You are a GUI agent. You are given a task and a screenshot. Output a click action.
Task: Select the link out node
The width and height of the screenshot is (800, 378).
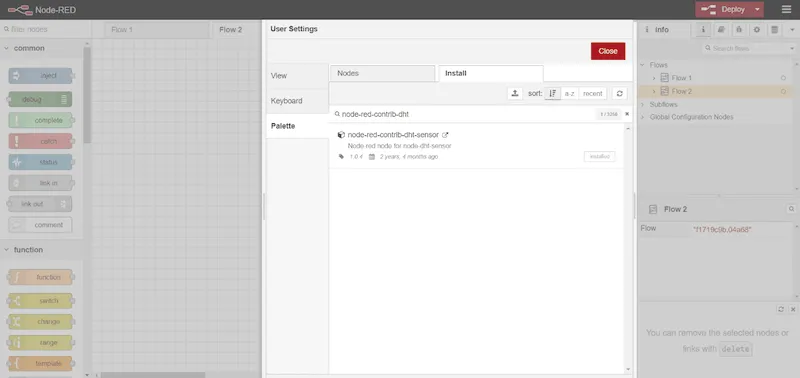[x=40, y=204]
